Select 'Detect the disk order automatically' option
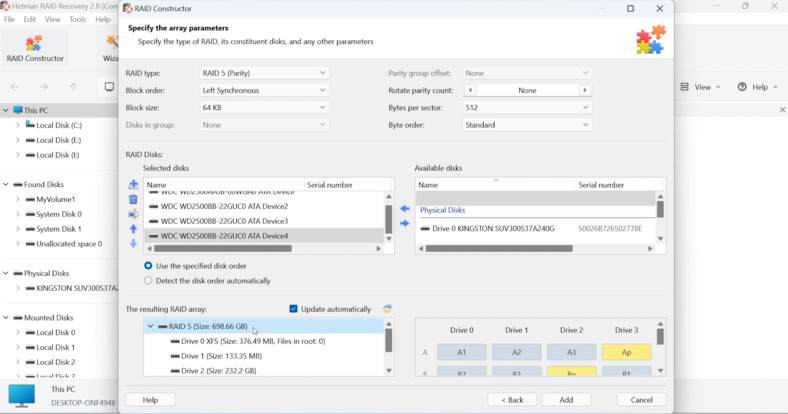This screenshot has height=414, width=788. click(x=148, y=281)
